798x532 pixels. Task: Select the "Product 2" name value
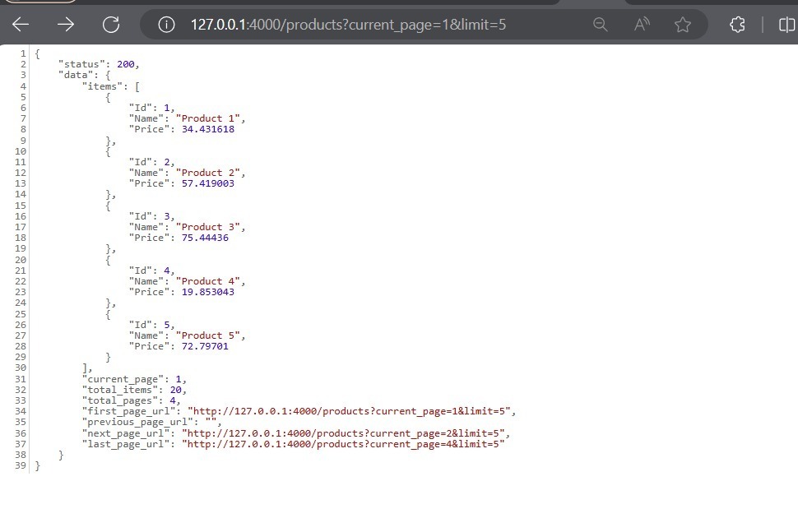(207, 173)
